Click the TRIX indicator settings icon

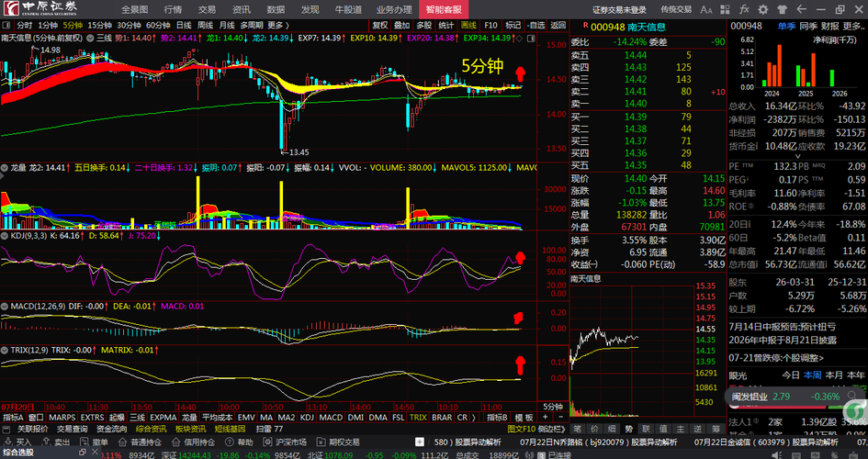tap(5, 350)
